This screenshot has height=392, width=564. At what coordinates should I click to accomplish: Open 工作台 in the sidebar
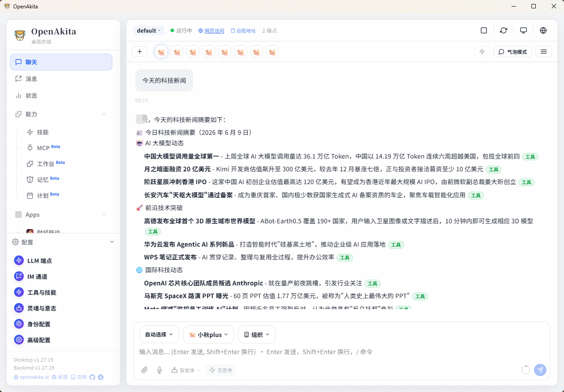[x=67, y=164]
